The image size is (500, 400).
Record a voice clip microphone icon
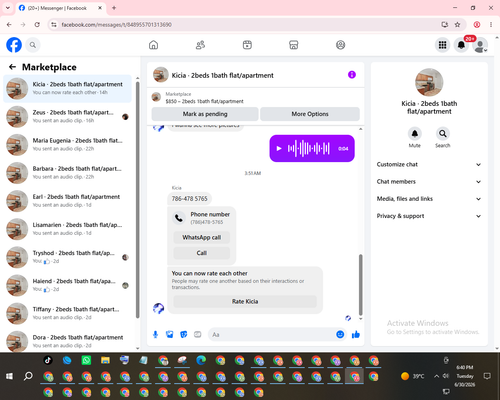[155, 334]
